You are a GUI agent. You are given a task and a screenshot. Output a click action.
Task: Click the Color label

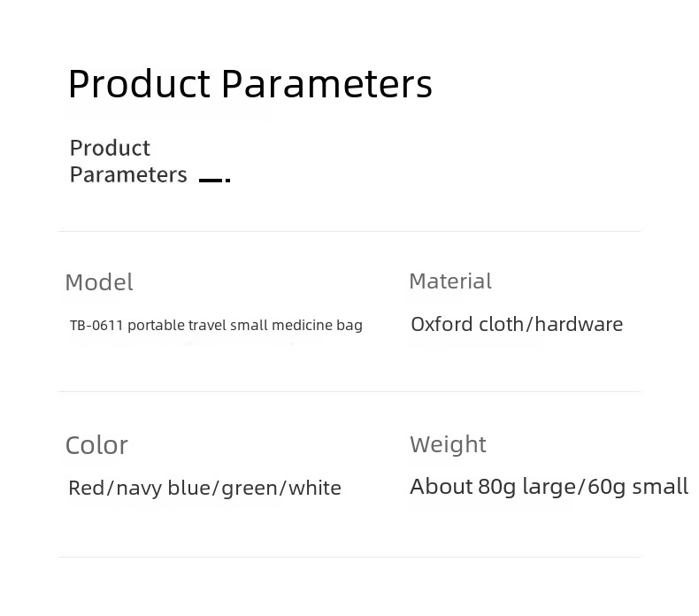pyautogui.click(x=96, y=445)
